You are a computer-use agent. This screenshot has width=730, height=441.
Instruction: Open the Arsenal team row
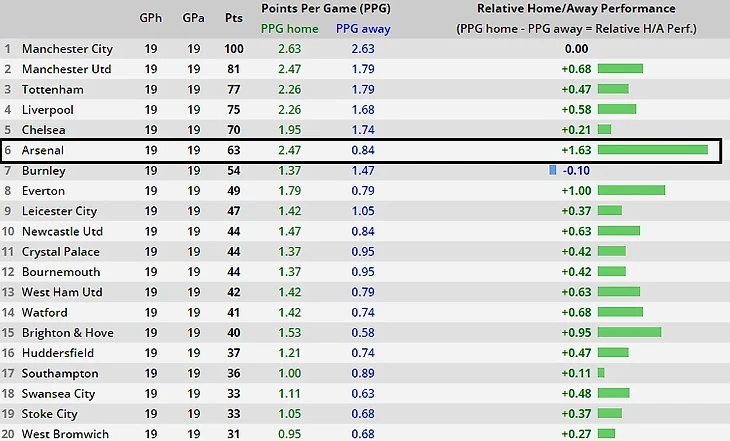tap(43, 150)
